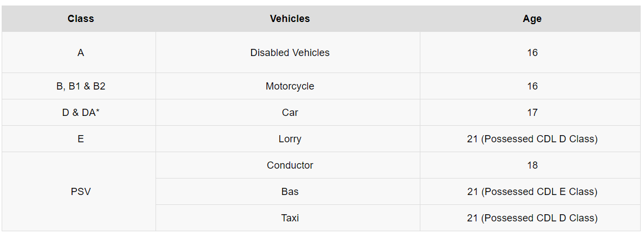Click the Taxi age requirement cell
This screenshot has width=644, height=234.
coord(532,218)
